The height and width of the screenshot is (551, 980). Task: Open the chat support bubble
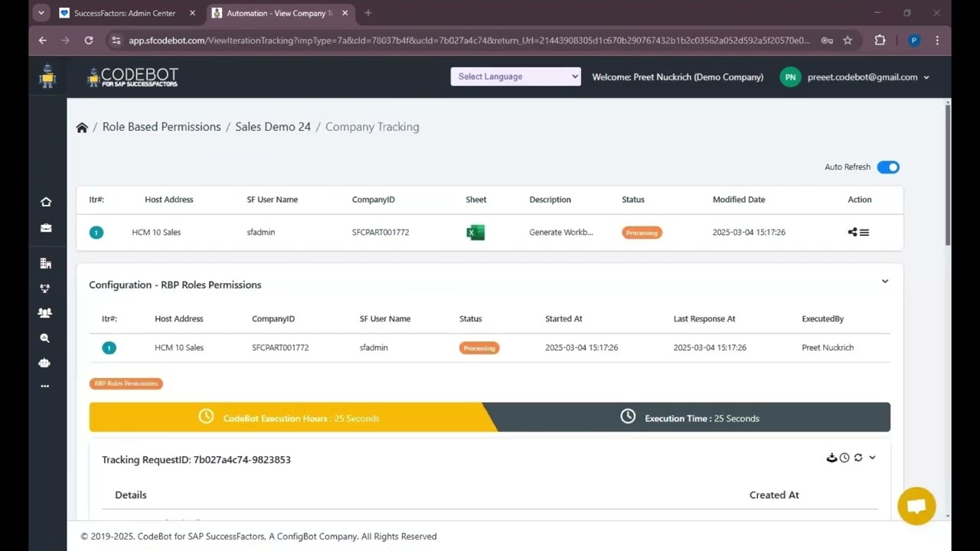coord(916,506)
